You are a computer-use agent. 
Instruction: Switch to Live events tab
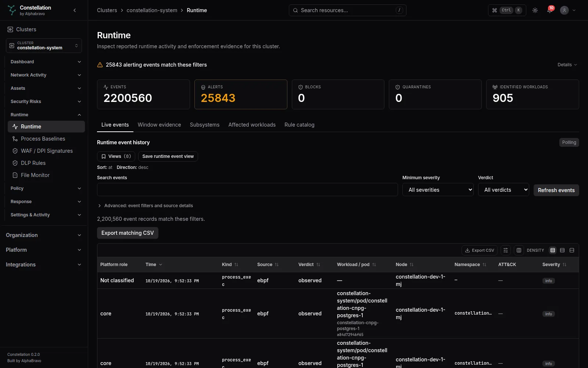click(115, 125)
